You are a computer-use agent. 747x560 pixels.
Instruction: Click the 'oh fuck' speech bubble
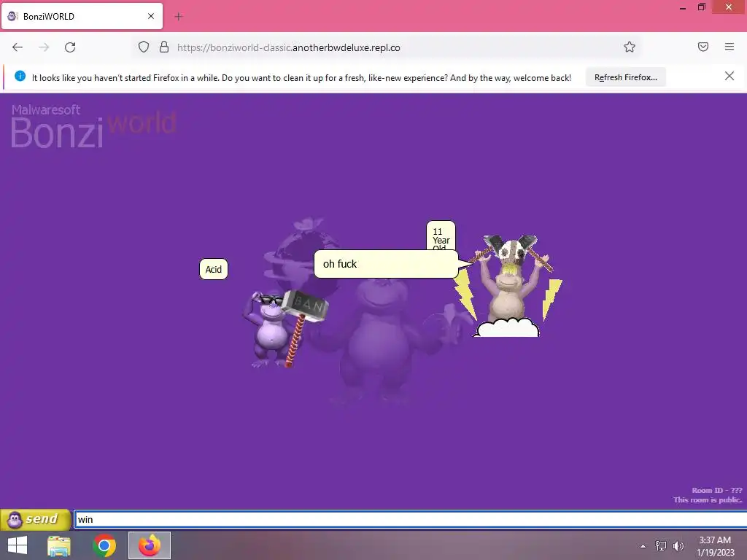[386, 264]
